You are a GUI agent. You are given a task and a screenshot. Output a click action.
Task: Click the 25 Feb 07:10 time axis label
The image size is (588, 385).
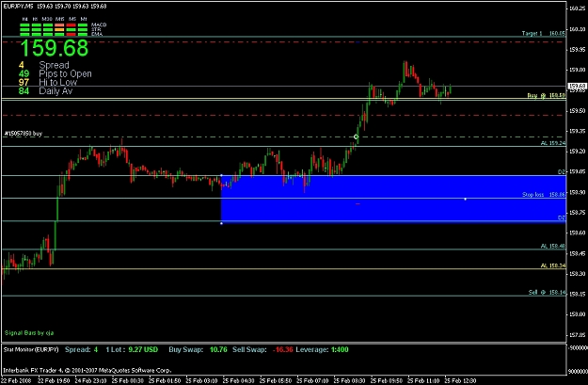point(312,380)
